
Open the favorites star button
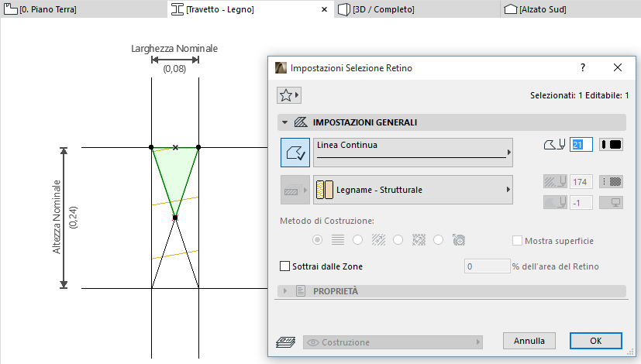coord(288,95)
